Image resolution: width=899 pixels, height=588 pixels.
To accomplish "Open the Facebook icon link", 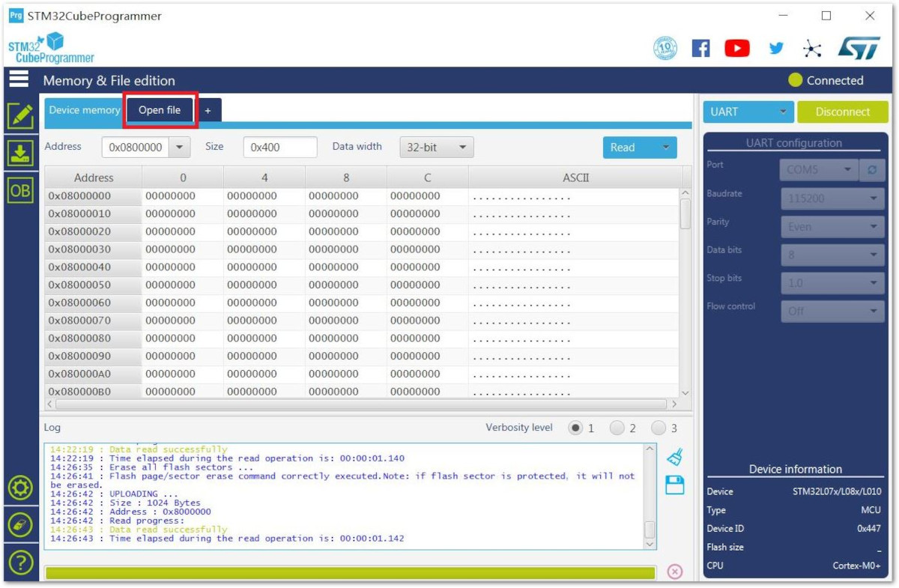I will [x=700, y=49].
